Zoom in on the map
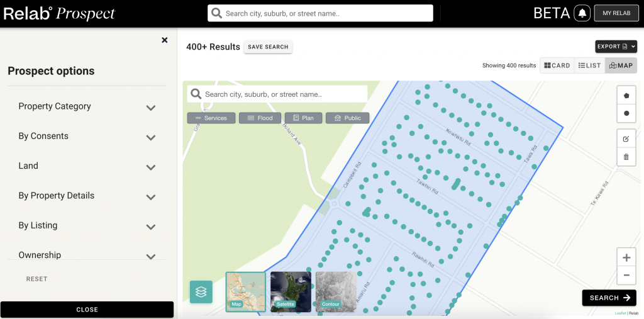The height and width of the screenshot is (319, 644). click(626, 258)
